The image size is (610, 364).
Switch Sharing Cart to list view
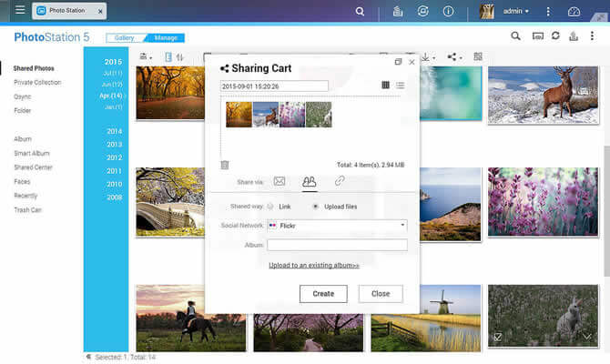pos(400,86)
